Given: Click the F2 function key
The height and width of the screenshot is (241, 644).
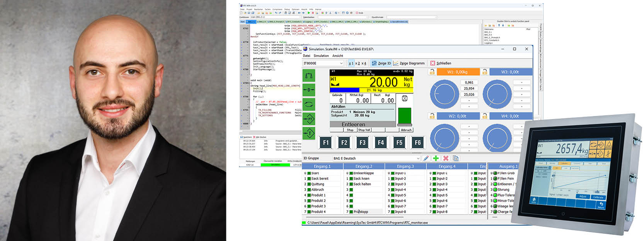Looking at the screenshot, I should coord(344,143).
